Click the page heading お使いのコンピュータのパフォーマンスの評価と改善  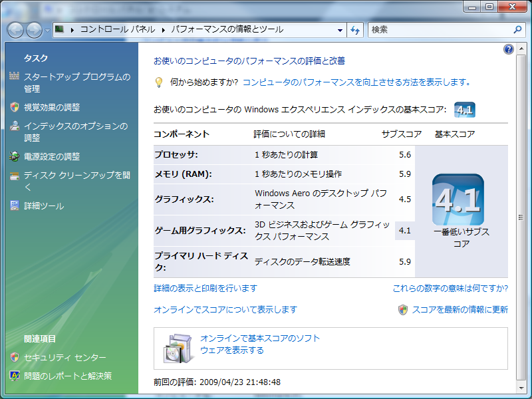(x=249, y=61)
